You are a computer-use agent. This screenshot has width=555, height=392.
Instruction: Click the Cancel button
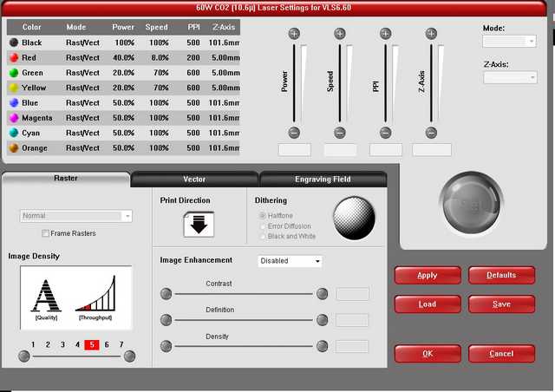click(501, 354)
